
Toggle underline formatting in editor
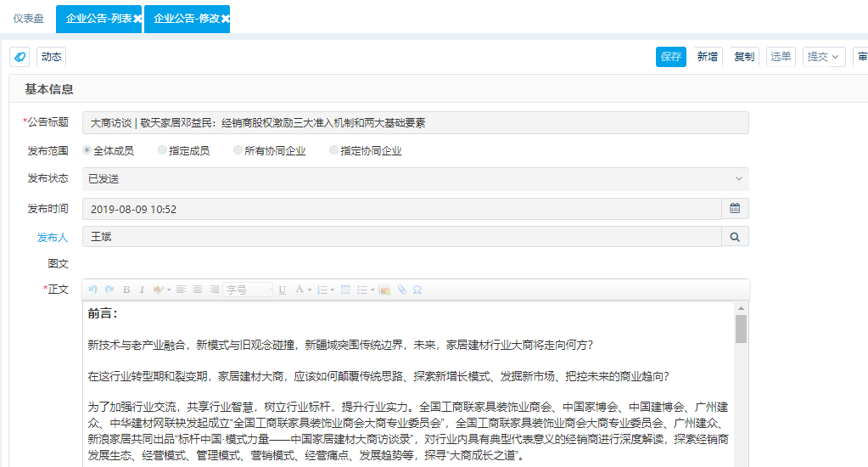click(283, 290)
